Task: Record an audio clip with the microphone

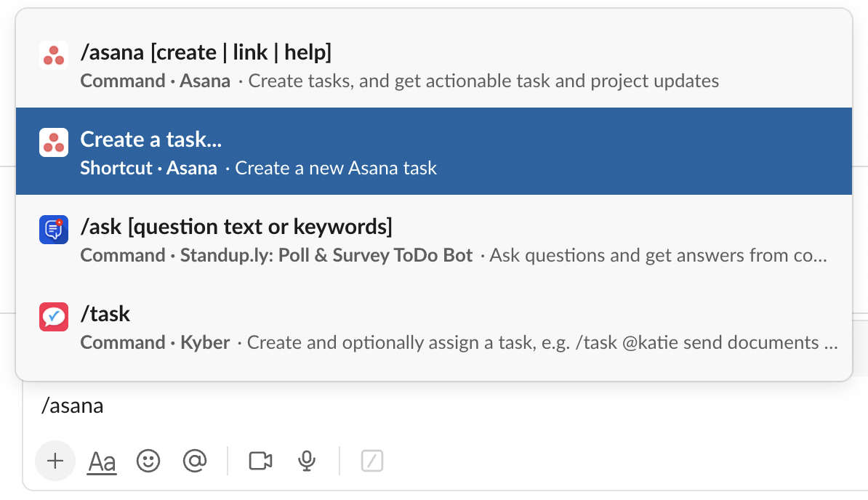Action: pos(306,461)
